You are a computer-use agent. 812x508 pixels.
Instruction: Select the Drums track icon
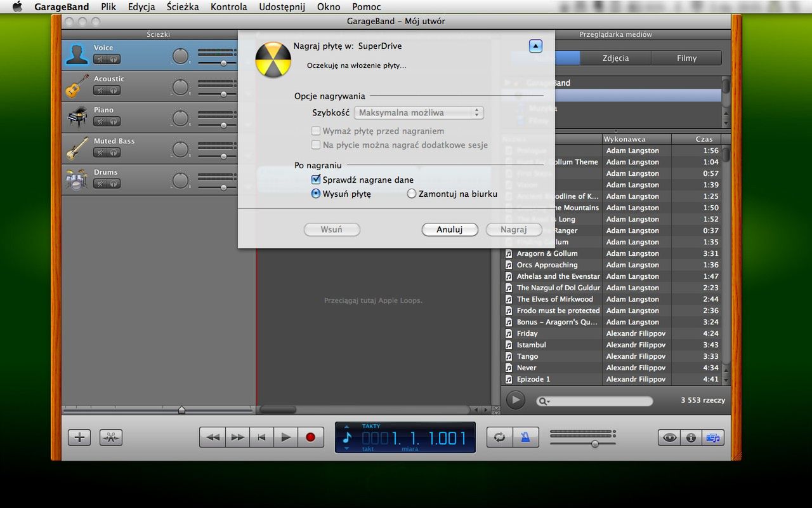(x=77, y=179)
